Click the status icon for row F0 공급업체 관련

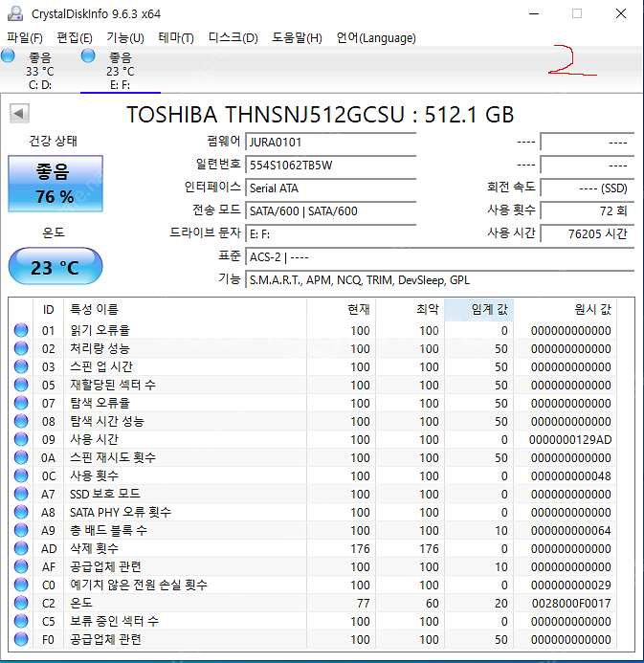21,639
